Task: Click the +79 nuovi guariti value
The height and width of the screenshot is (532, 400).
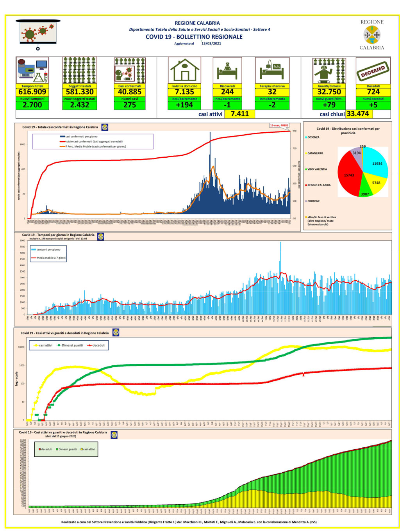Action: pos(329,105)
